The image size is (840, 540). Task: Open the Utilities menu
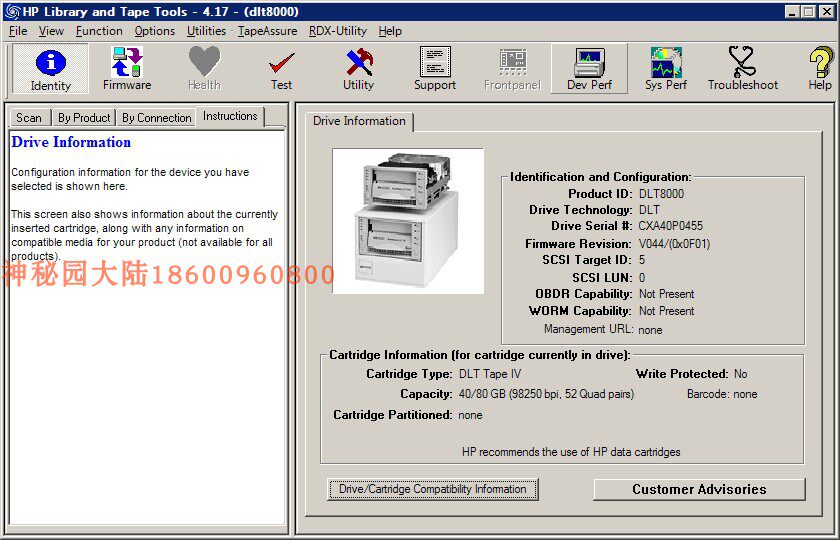pyautogui.click(x=206, y=31)
